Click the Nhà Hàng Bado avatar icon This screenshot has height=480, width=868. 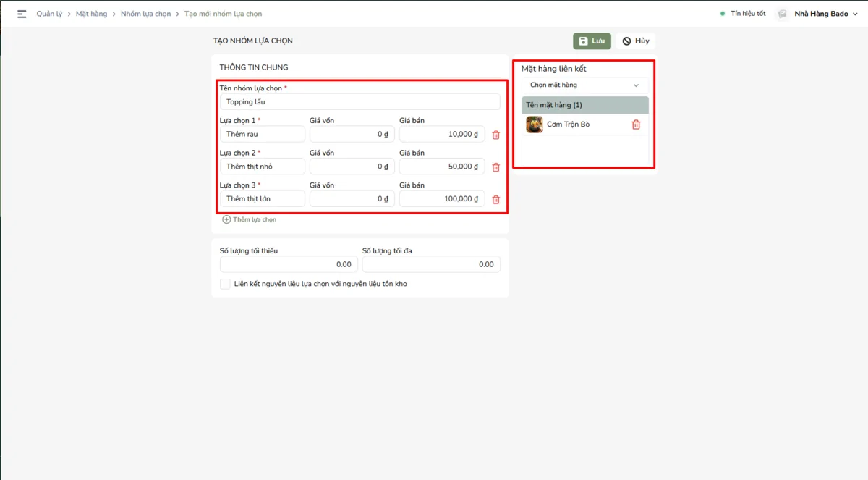coord(781,14)
